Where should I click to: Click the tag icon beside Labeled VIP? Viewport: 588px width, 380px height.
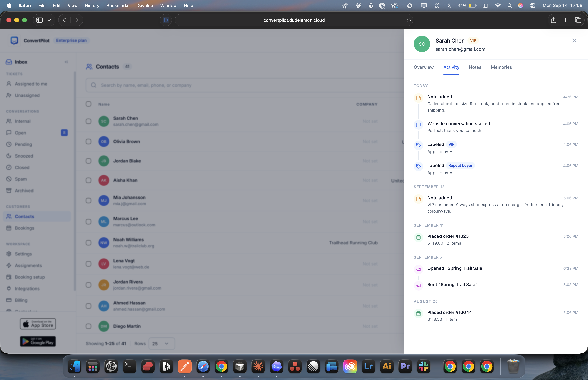click(x=418, y=145)
